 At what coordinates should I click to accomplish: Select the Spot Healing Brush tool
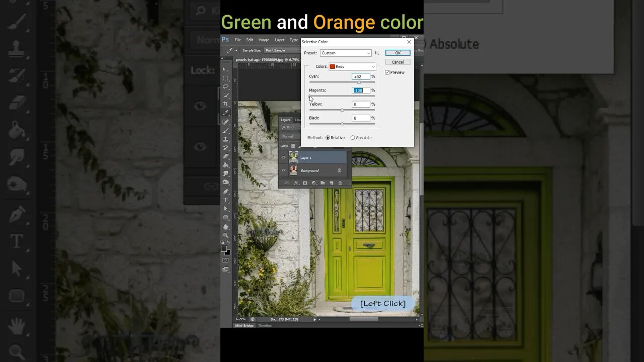pos(226,122)
